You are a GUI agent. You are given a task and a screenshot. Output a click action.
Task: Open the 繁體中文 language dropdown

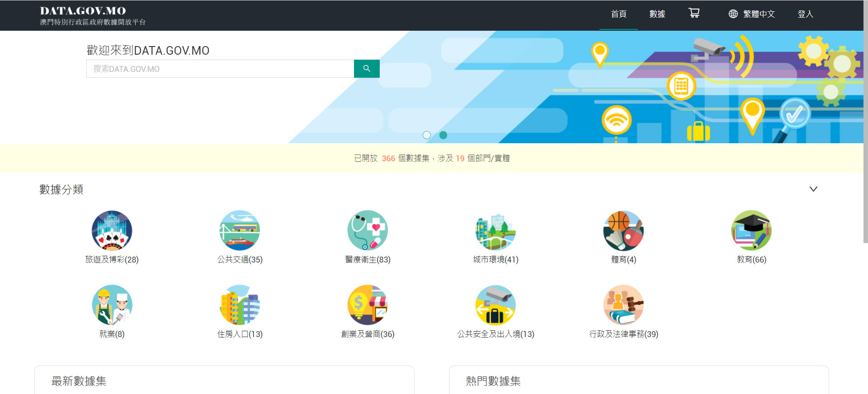(x=752, y=14)
